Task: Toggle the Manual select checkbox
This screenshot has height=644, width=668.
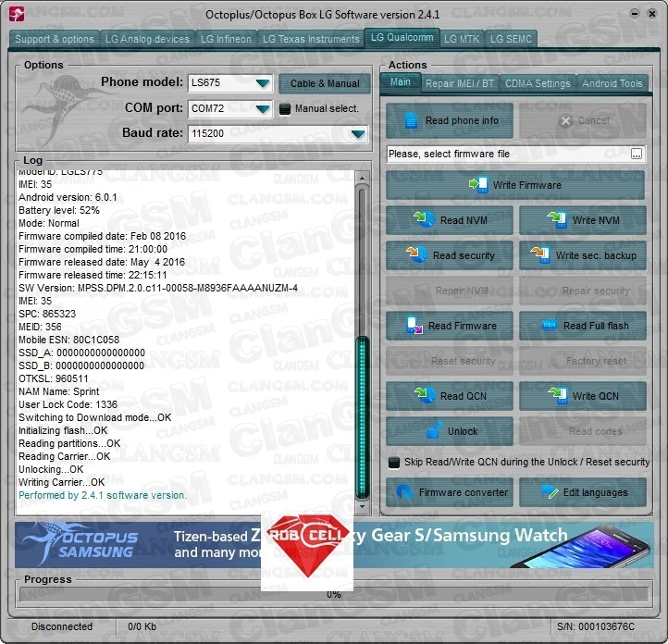Action: point(285,109)
